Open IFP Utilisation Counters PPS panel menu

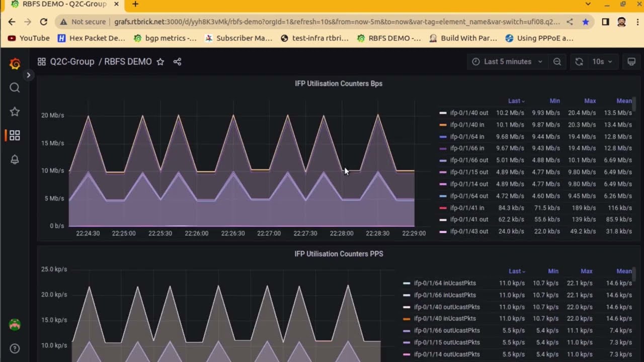pyautogui.click(x=339, y=254)
